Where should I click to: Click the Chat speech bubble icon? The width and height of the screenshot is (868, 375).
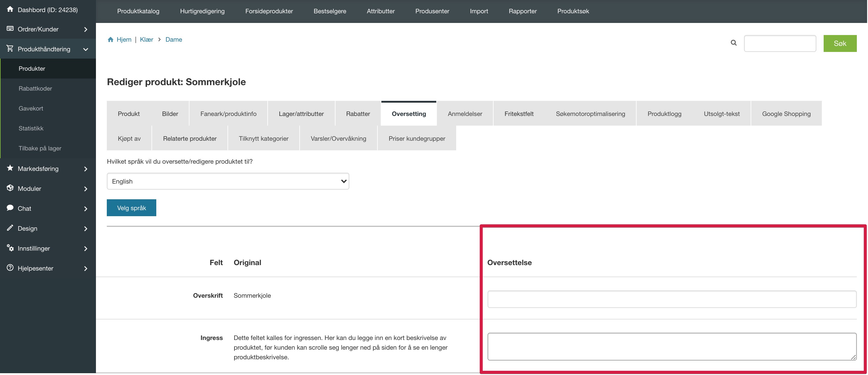(10, 208)
